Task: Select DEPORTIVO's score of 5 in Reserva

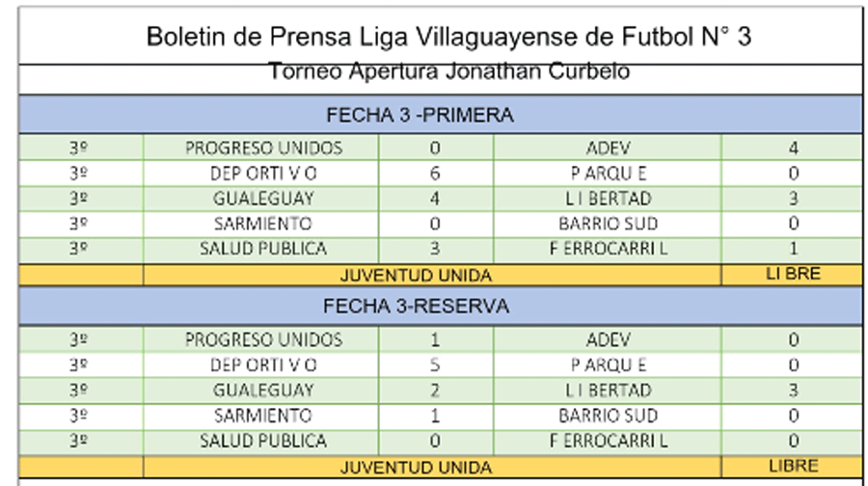Action: click(x=435, y=365)
